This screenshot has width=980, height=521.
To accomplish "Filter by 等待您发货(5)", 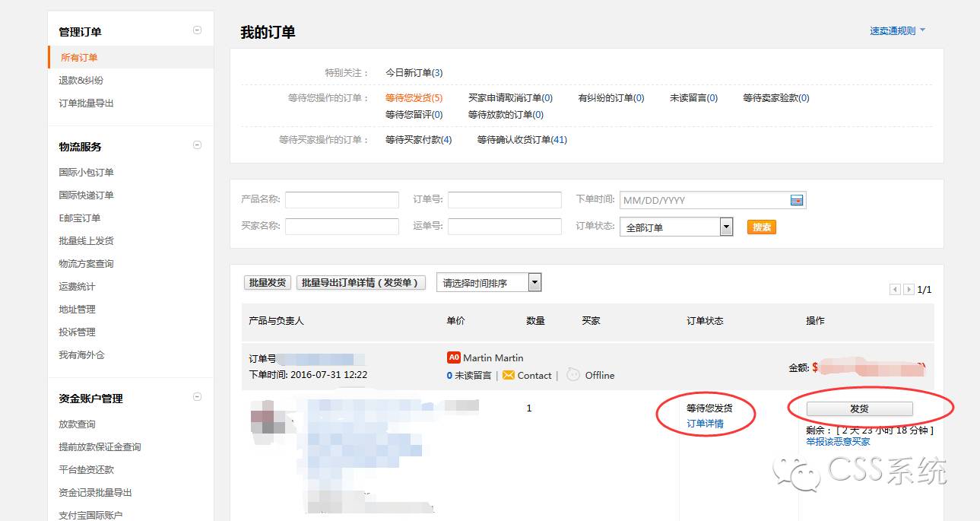I will [x=414, y=98].
